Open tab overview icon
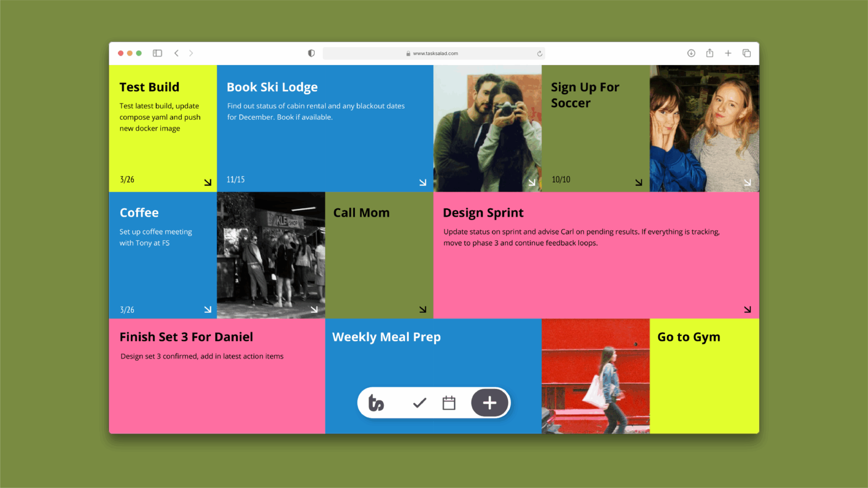Viewport: 868px width, 488px height. point(746,53)
